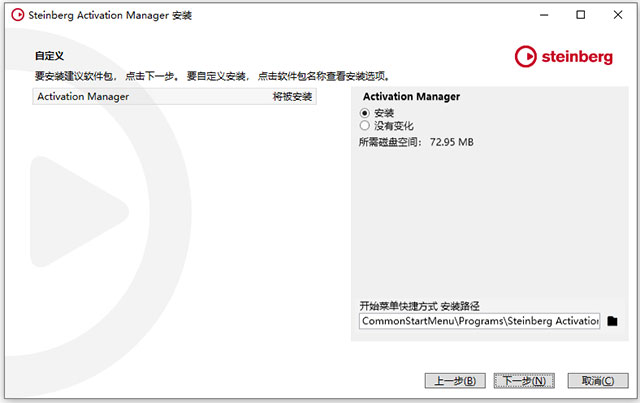Focus the CommonStartMenu install path field
The image size is (640, 403).
pyautogui.click(x=480, y=321)
